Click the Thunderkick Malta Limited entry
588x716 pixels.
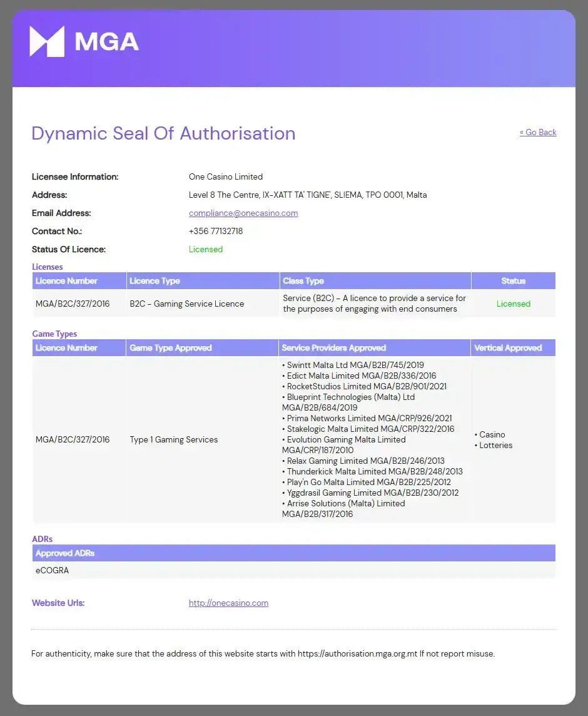pyautogui.click(x=373, y=471)
